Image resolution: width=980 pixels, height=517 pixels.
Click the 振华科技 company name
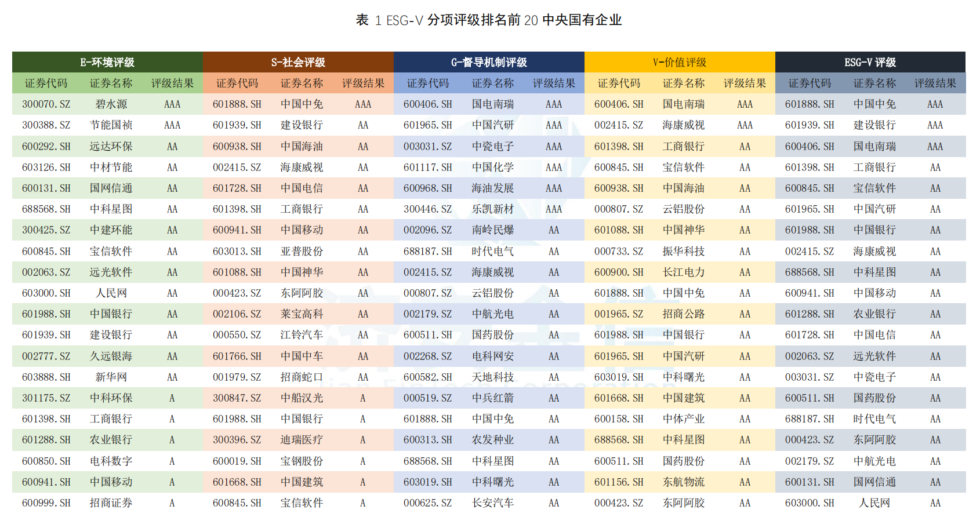point(684,252)
